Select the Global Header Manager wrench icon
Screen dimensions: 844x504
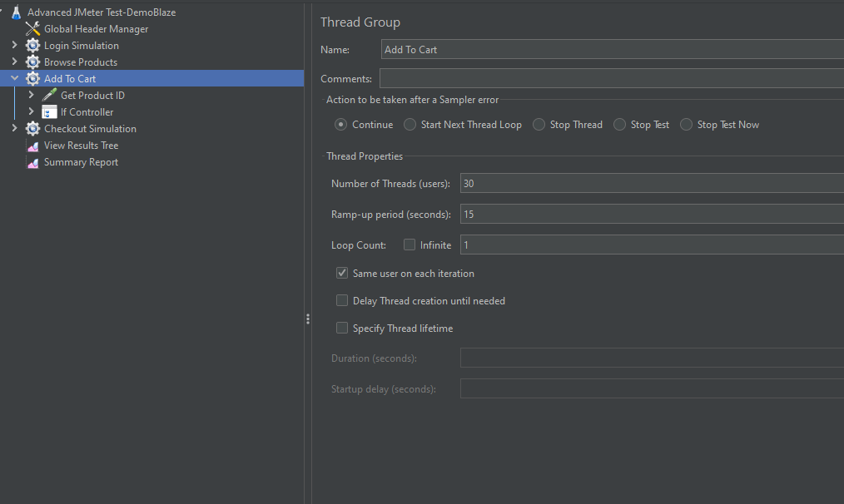tap(32, 28)
